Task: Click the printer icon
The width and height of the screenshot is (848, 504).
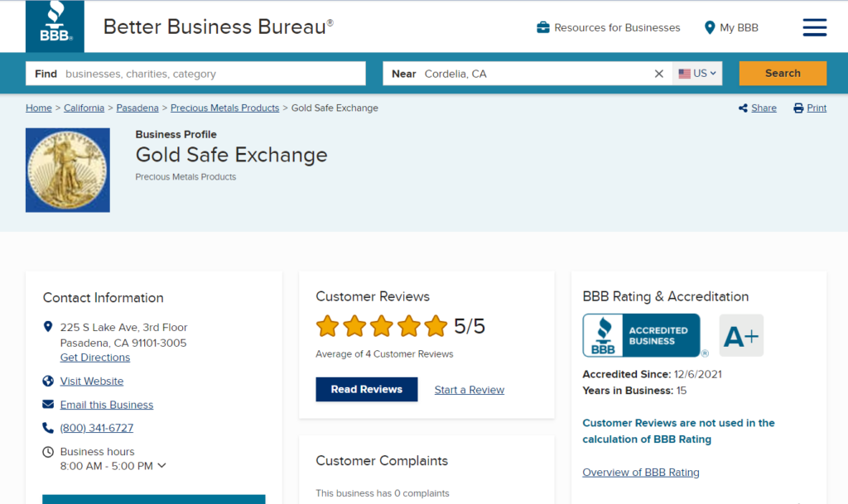Action: click(x=798, y=108)
